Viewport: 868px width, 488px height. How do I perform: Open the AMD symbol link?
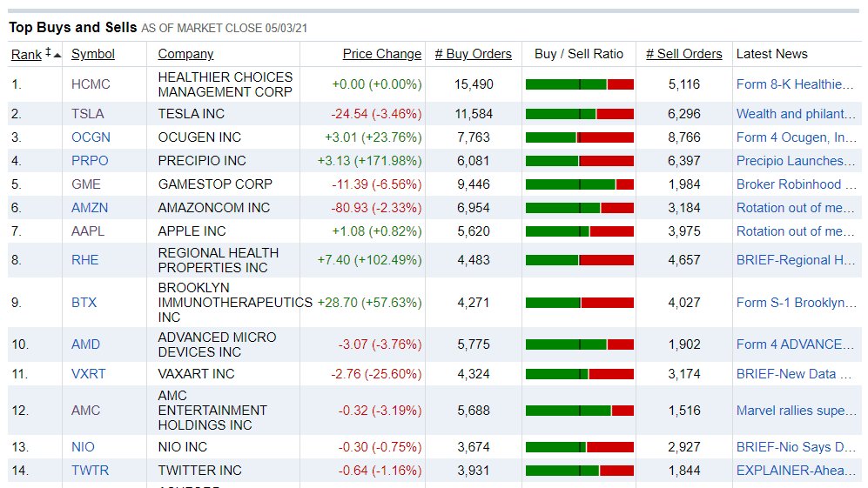pyautogui.click(x=86, y=344)
